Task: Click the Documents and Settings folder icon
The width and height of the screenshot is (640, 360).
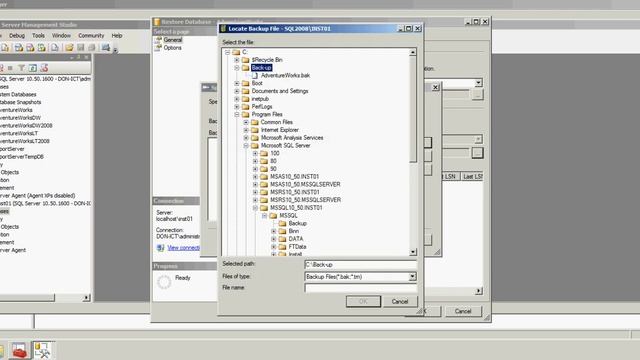Action: tap(245, 91)
